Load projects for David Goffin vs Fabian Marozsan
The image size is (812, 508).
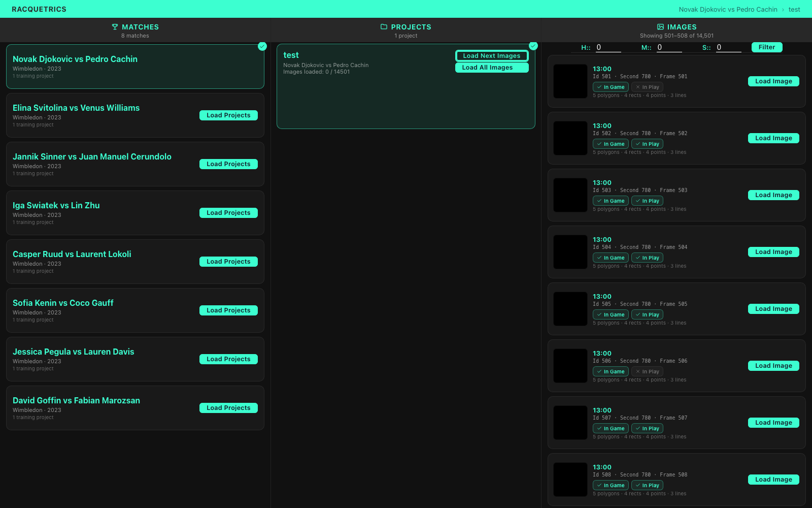coord(228,408)
